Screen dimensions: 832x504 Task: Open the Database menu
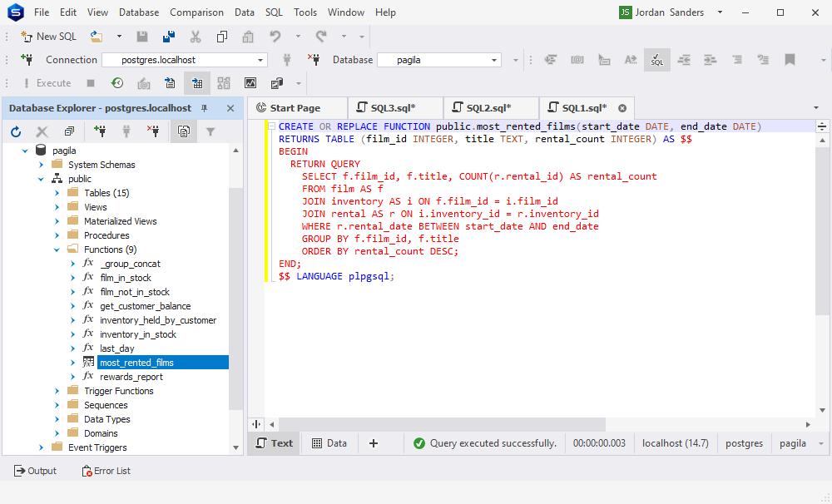point(138,12)
